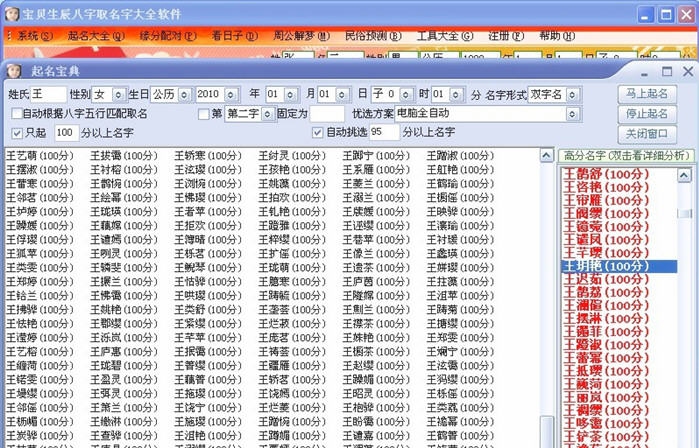Select 王玥艳 (100分) in high-score list
Viewport: 699px width, 448px height.
613,267
